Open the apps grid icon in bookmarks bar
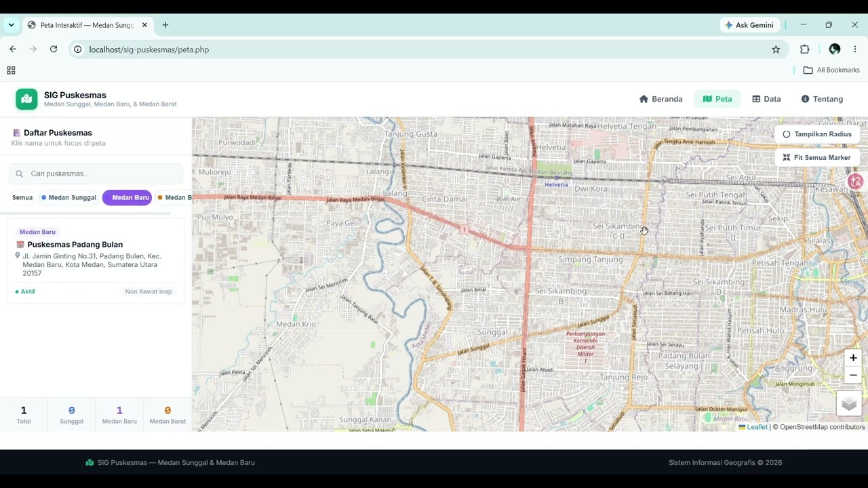The height and width of the screenshot is (488, 868). [11, 70]
